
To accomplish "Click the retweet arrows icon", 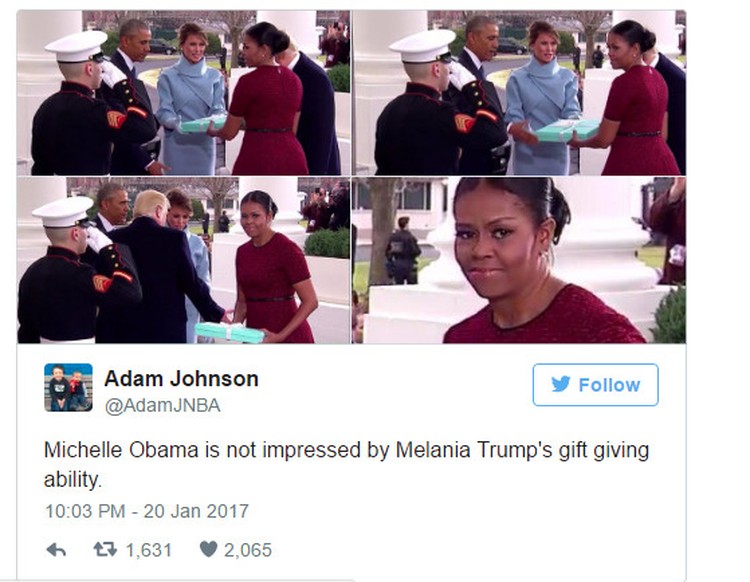I will [105, 549].
